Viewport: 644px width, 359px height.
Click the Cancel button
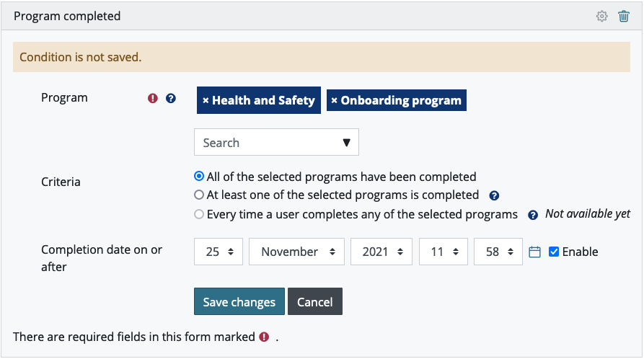pos(314,302)
